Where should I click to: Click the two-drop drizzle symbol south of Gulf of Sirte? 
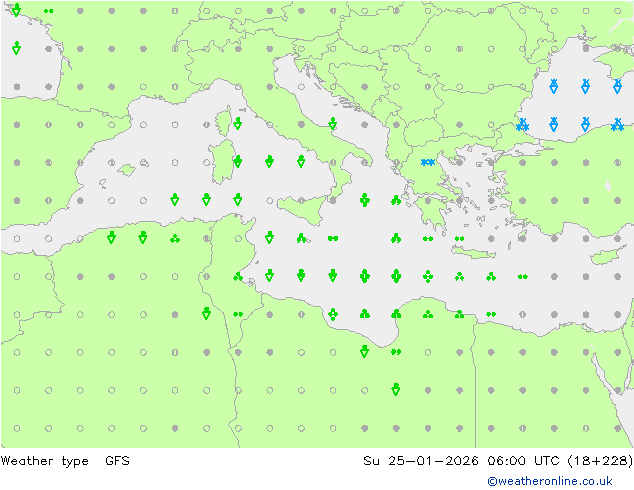click(x=396, y=352)
